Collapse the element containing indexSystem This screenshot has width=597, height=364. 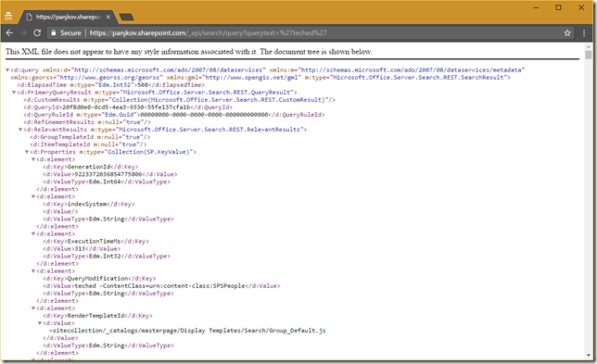pyautogui.click(x=33, y=196)
